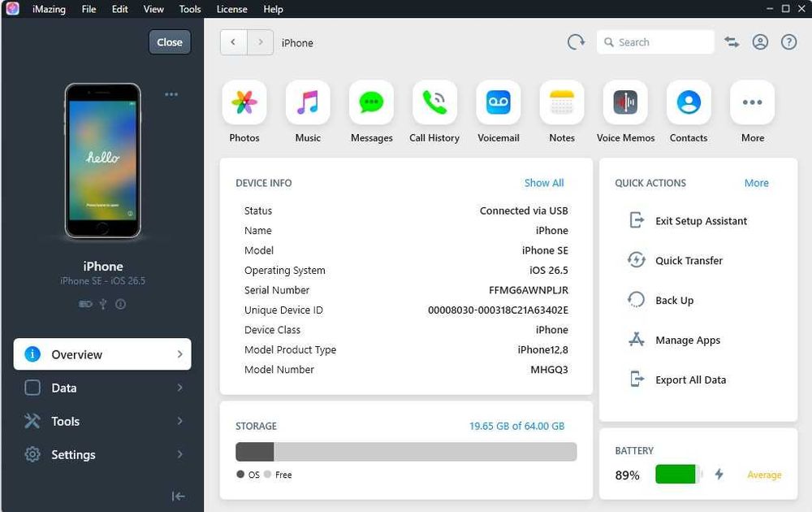The image size is (812, 512).
Task: Open the account profile icon
Action: tap(760, 42)
